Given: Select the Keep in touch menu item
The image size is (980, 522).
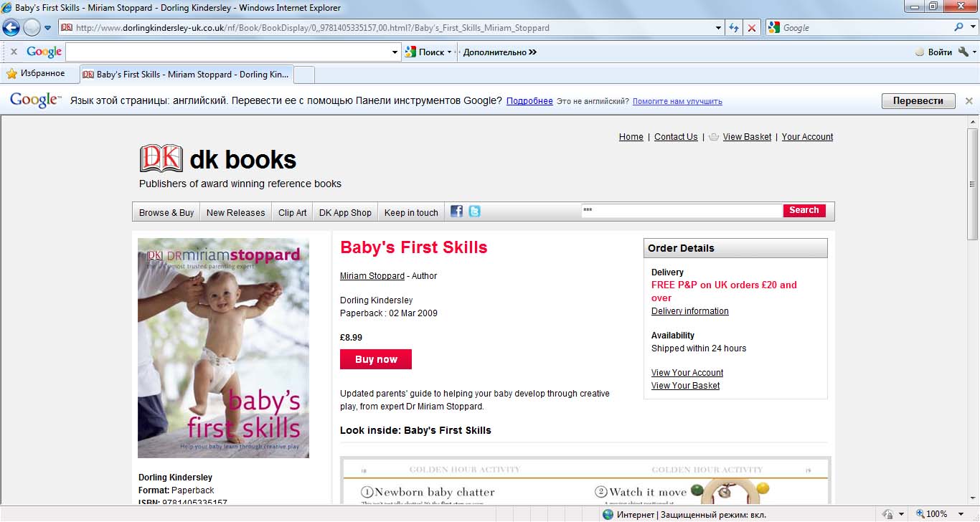Looking at the screenshot, I should (x=411, y=212).
